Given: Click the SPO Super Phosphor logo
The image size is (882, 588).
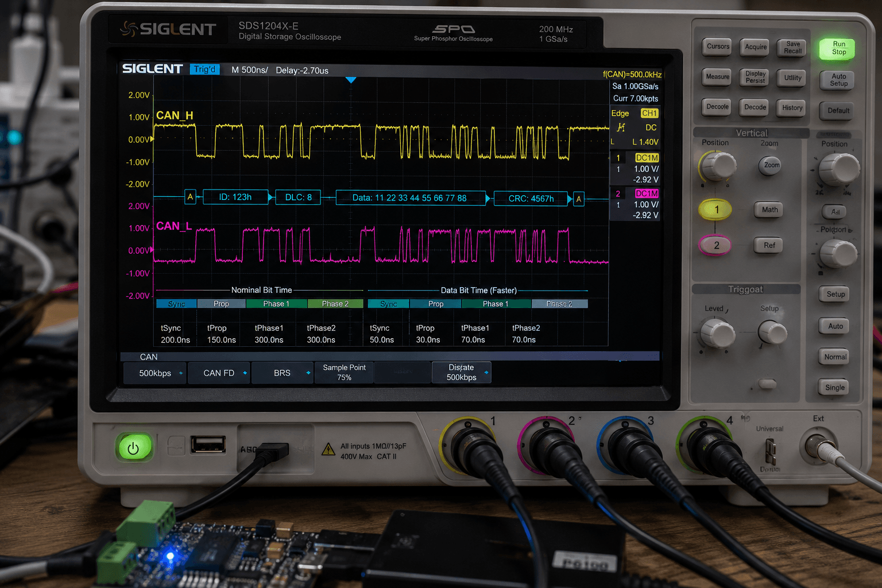Looking at the screenshot, I should (x=453, y=33).
